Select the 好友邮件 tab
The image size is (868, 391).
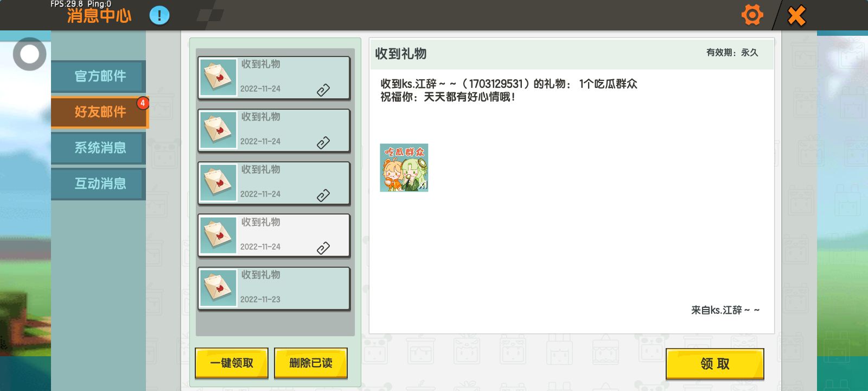100,112
